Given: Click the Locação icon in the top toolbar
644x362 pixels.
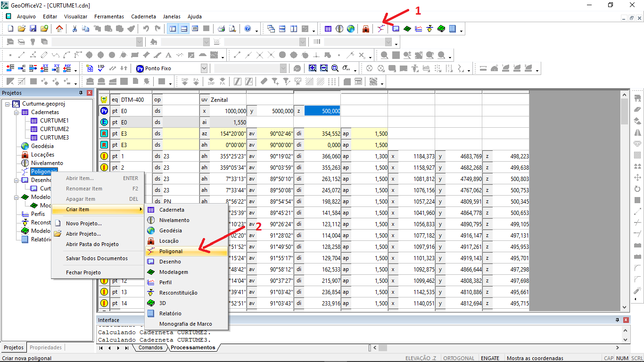Looking at the screenshot, I should pos(365,29).
